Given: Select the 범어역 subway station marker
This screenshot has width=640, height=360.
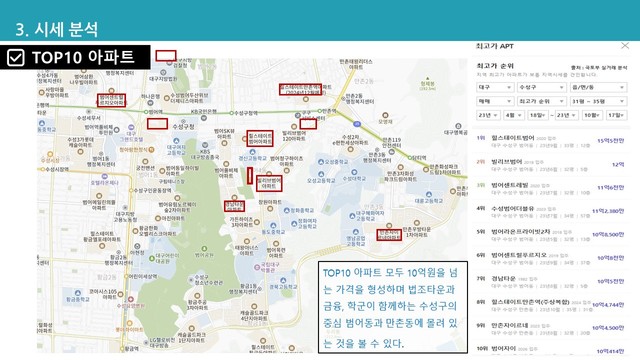Looking at the screenshot, I should coord(146,112).
